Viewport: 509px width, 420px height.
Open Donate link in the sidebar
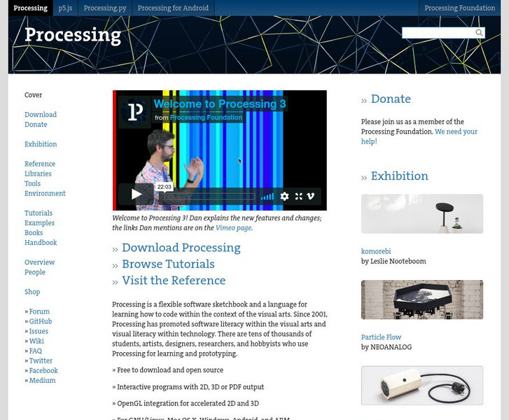coord(36,125)
